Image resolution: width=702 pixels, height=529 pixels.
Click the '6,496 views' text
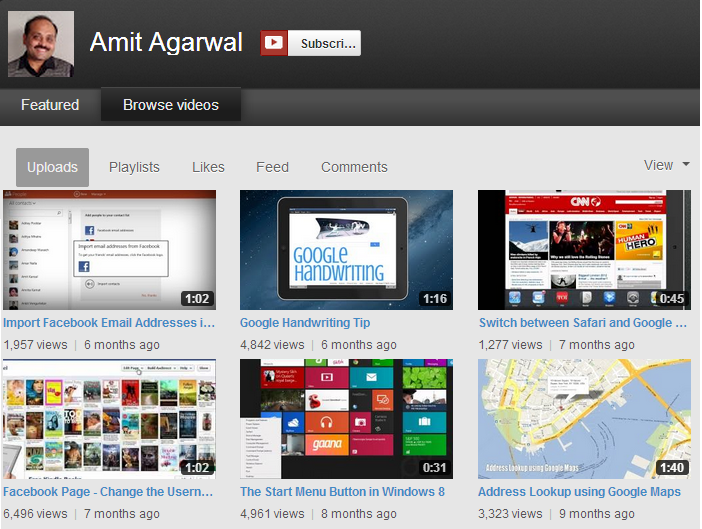click(35, 513)
